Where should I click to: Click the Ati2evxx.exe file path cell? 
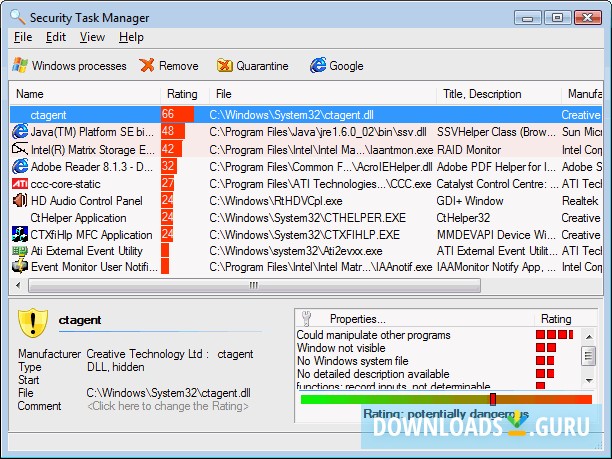(296, 251)
